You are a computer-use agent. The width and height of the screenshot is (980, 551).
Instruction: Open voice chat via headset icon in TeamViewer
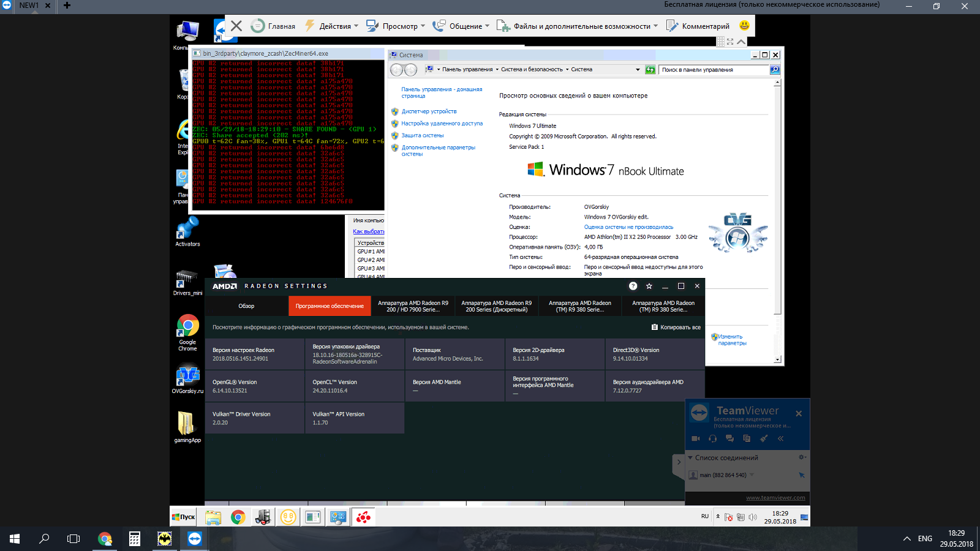click(x=713, y=438)
